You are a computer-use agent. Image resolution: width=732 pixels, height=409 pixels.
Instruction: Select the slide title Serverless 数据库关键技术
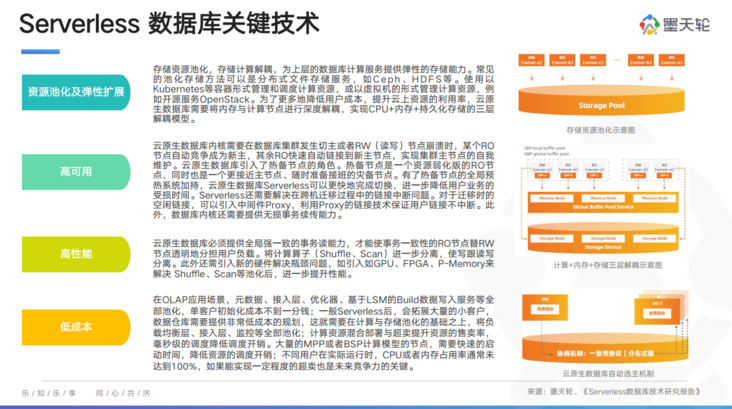[x=169, y=23]
